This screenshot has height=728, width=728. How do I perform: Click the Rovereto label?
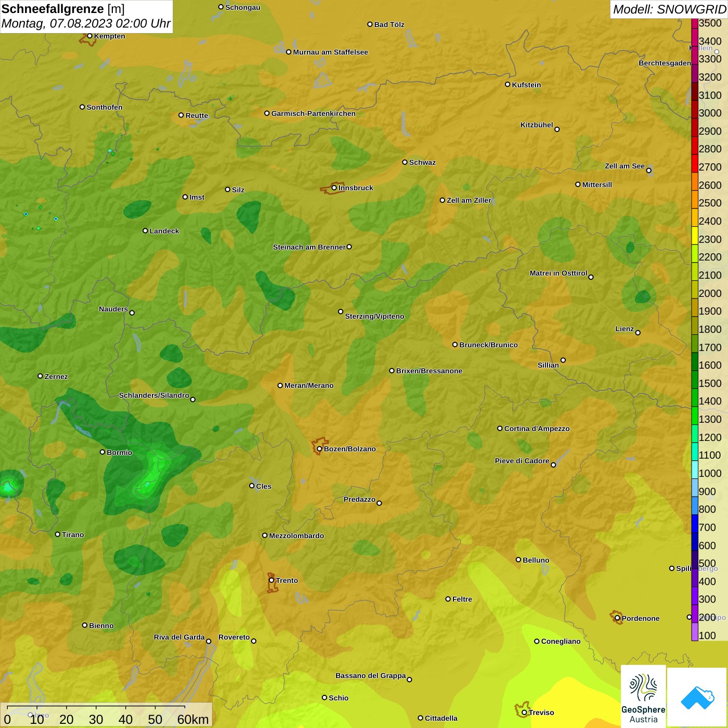(x=234, y=637)
